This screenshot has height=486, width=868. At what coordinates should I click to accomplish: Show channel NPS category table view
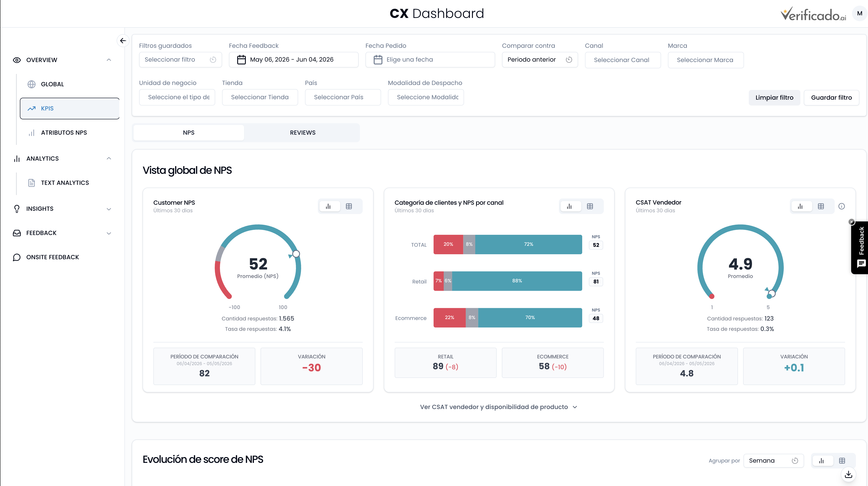[590, 206]
